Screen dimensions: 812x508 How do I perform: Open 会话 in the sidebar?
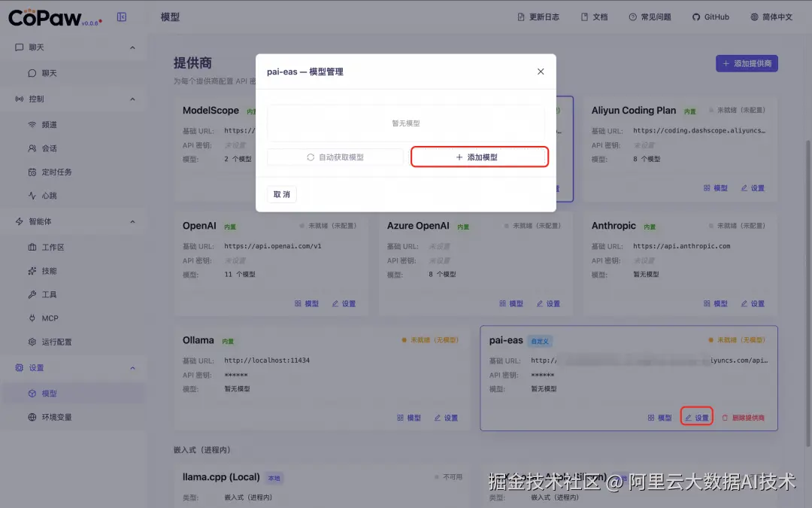(74, 148)
